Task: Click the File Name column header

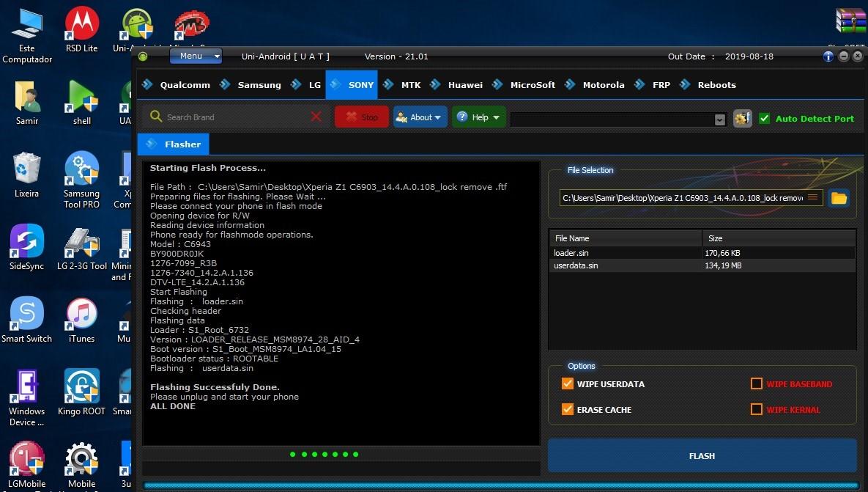Action: pos(626,238)
